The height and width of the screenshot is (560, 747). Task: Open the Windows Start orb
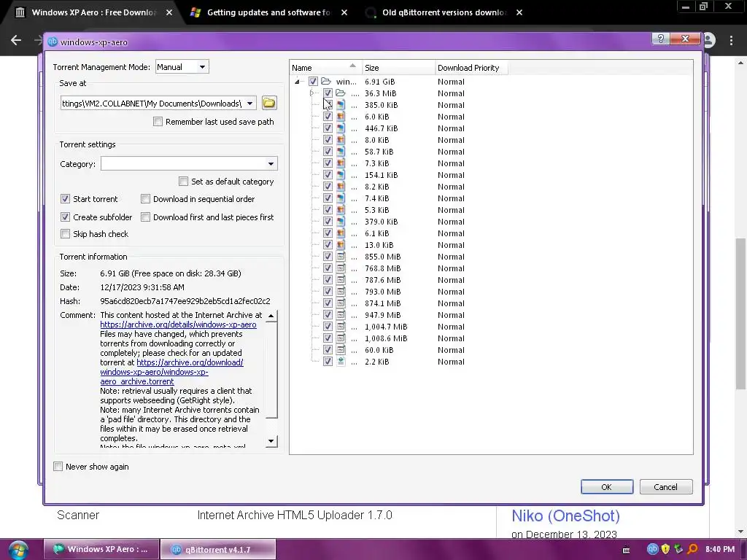(18, 550)
